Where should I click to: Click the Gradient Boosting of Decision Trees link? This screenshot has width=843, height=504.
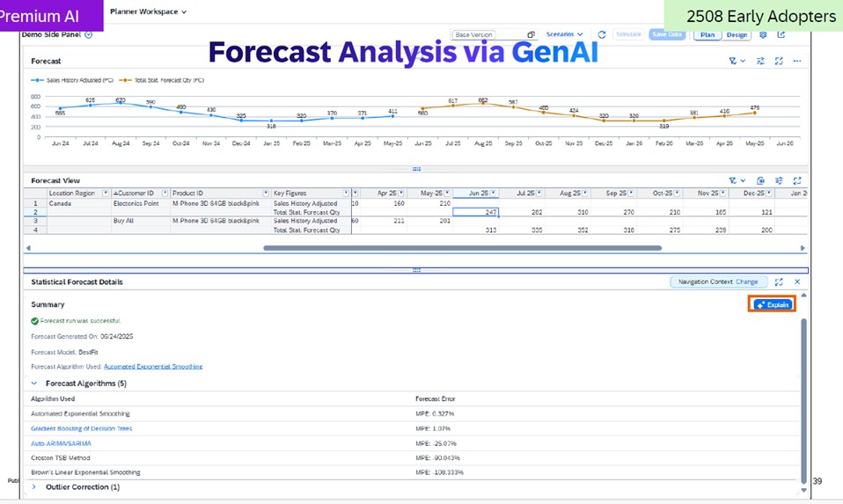pos(81,428)
